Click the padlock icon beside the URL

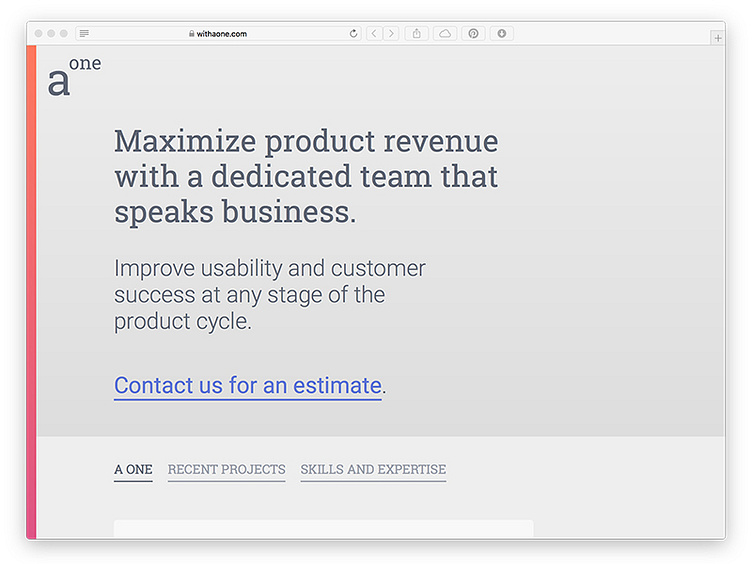(x=191, y=34)
